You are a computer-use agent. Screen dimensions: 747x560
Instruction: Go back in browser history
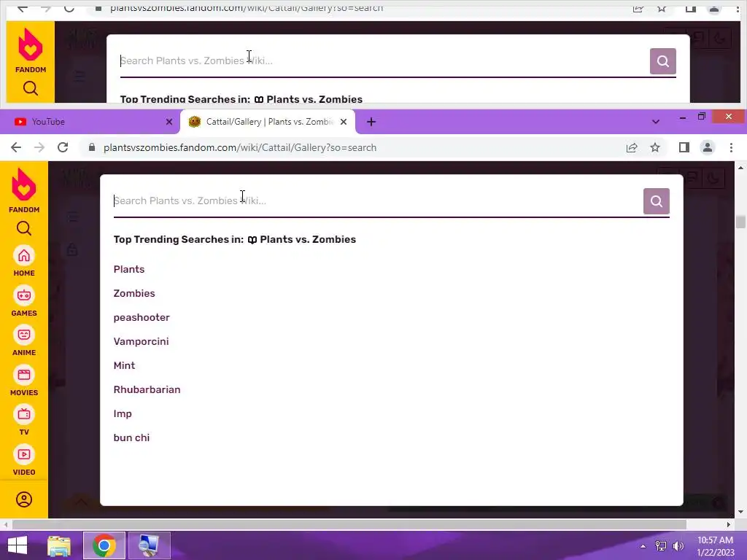click(16, 147)
